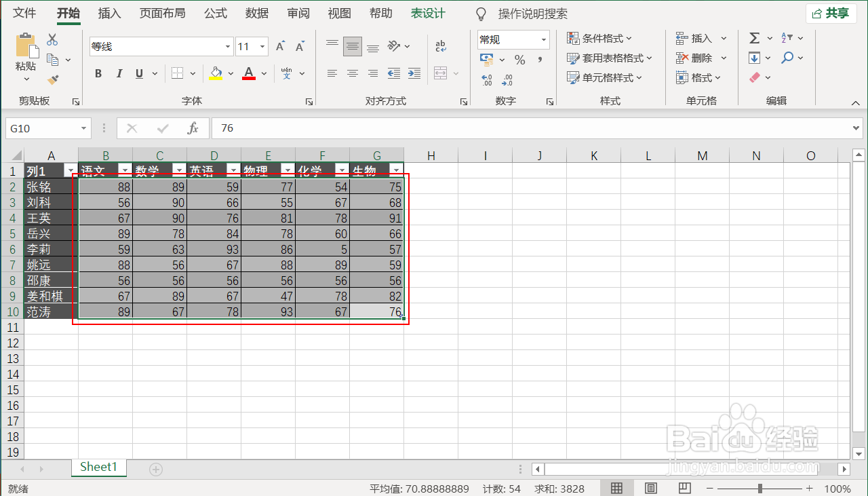Open 语文 column filter dropdown
The image size is (868, 496).
pos(125,170)
